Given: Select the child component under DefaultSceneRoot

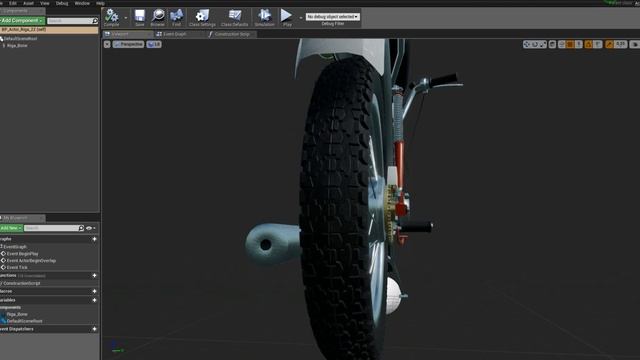Looking at the screenshot, I should [17, 46].
